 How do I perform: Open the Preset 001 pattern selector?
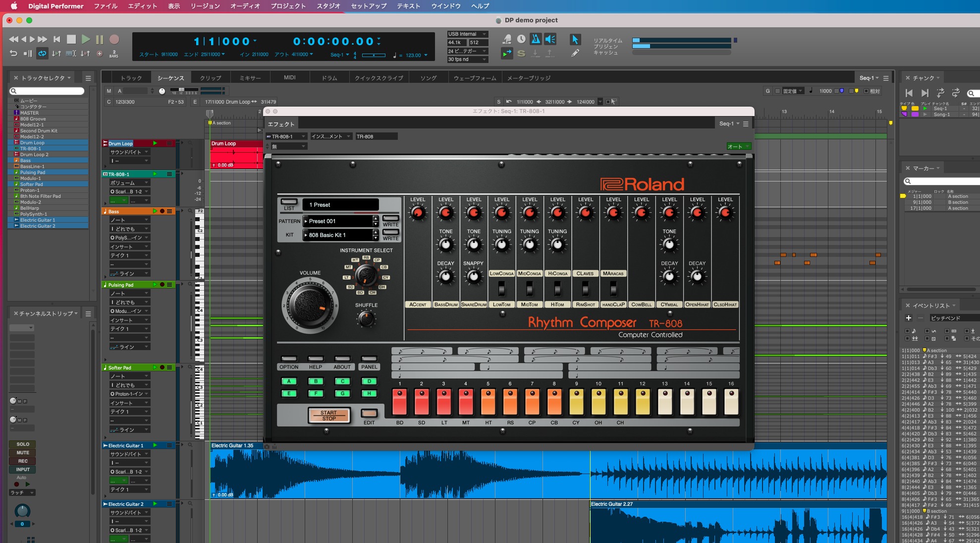pos(340,221)
